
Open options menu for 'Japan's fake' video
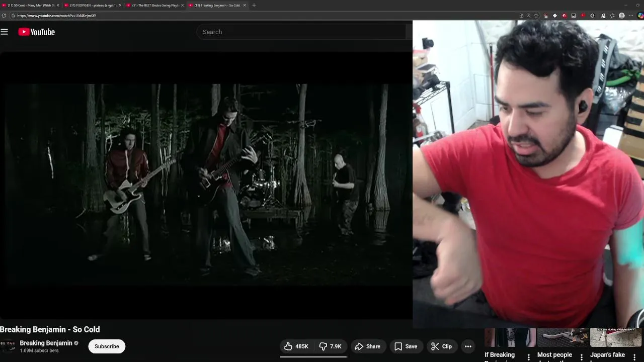pos(634,357)
